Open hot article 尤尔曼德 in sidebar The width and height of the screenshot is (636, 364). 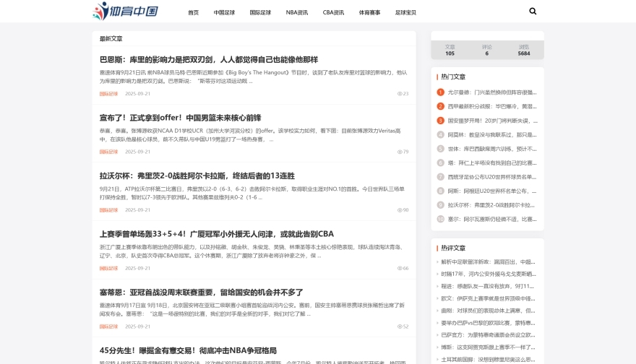coord(491,92)
